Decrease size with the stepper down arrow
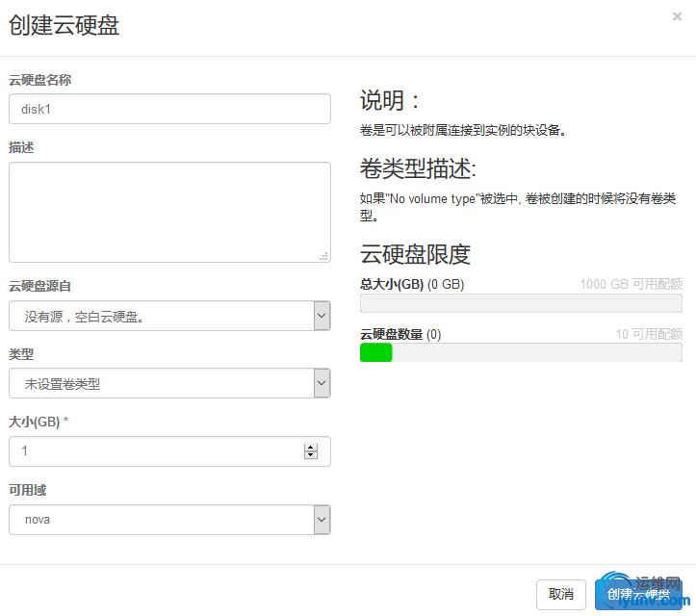The image size is (696, 616). [310, 455]
